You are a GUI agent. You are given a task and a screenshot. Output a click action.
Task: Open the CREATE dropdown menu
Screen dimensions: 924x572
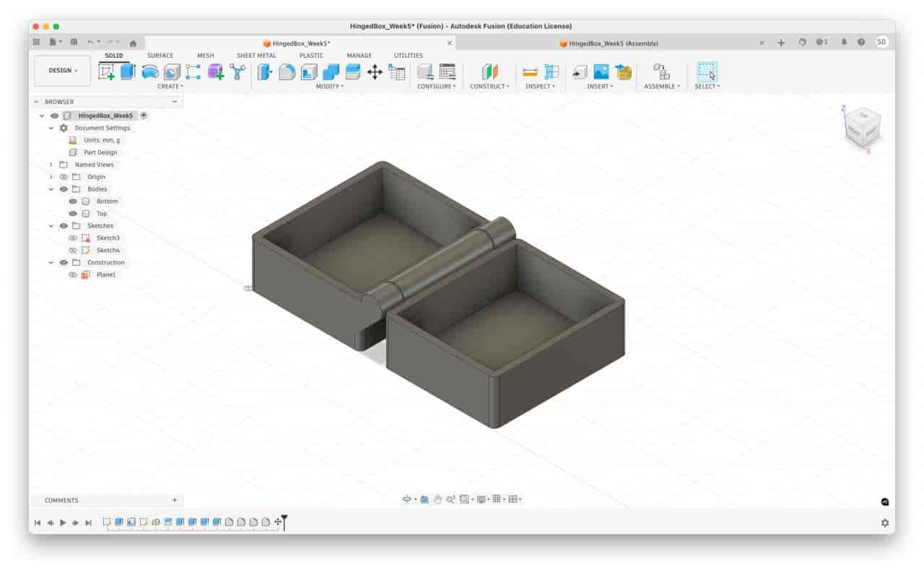click(170, 87)
